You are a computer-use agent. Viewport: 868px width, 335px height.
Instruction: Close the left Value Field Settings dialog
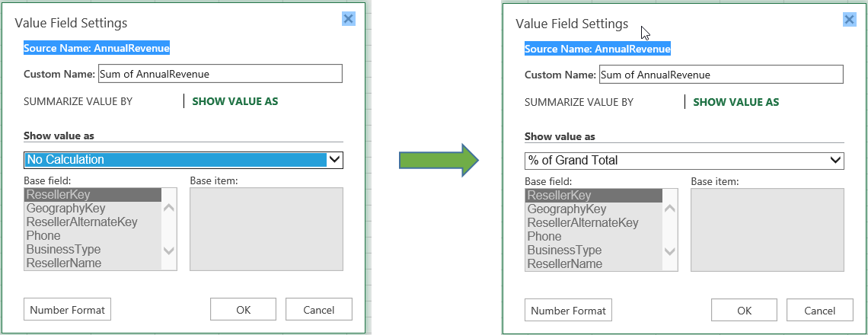point(349,19)
